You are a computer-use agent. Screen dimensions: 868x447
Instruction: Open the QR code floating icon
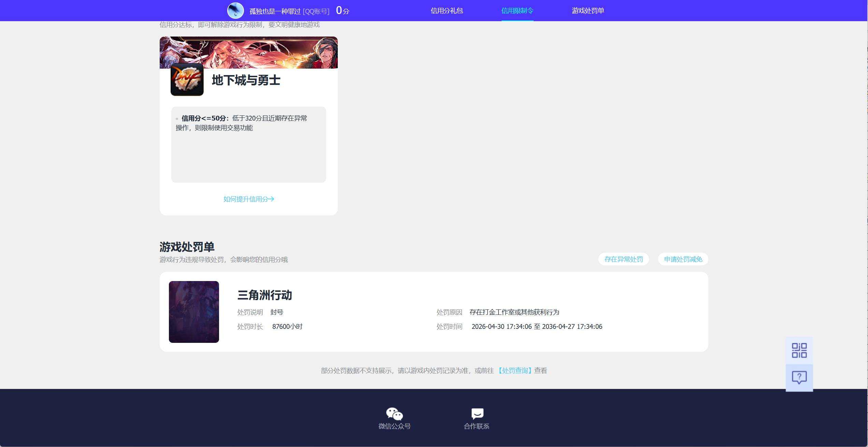pyautogui.click(x=799, y=350)
